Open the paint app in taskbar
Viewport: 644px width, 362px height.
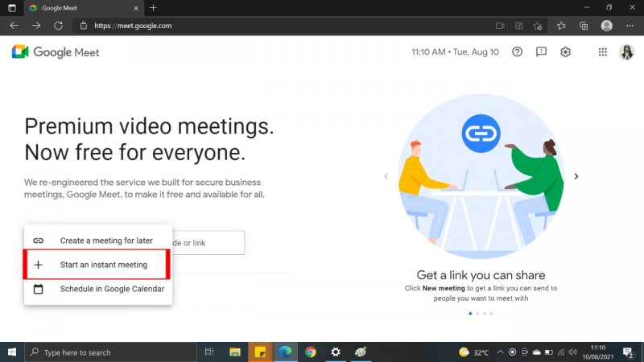[361, 352]
